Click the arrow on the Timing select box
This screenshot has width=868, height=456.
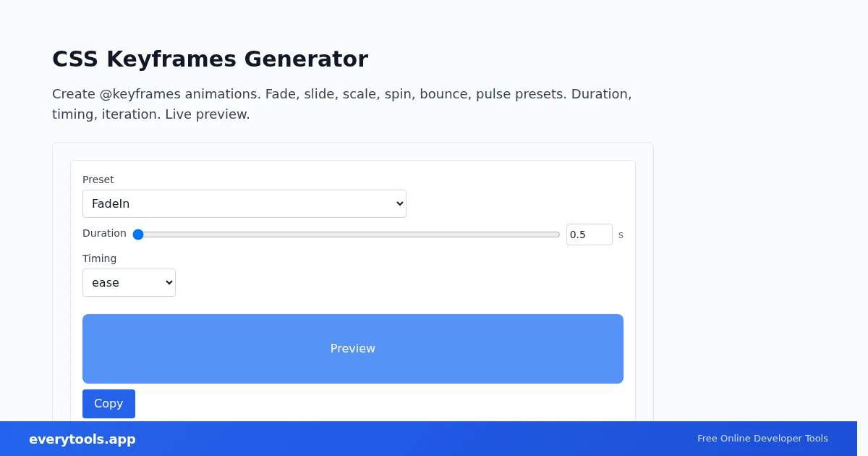click(x=169, y=283)
